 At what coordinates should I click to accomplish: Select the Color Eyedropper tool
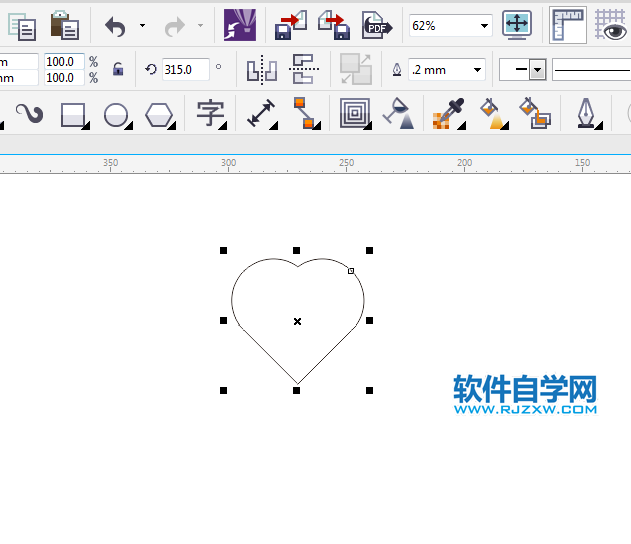point(449,114)
